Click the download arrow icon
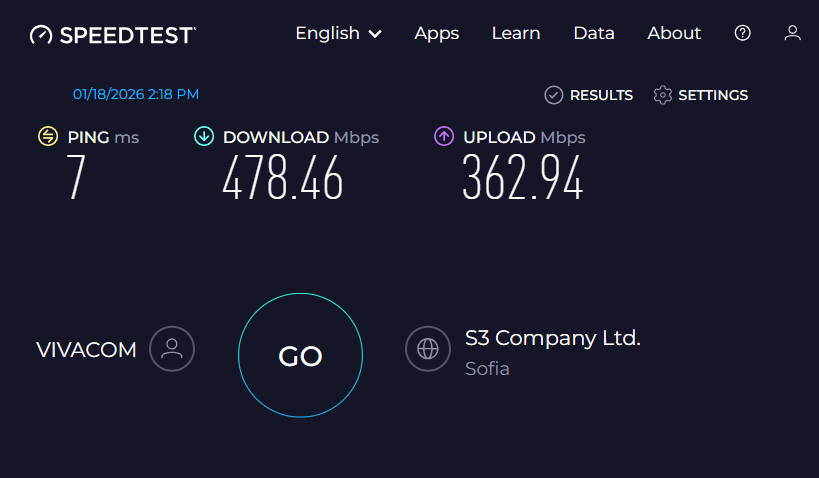The image size is (819, 478). click(204, 137)
